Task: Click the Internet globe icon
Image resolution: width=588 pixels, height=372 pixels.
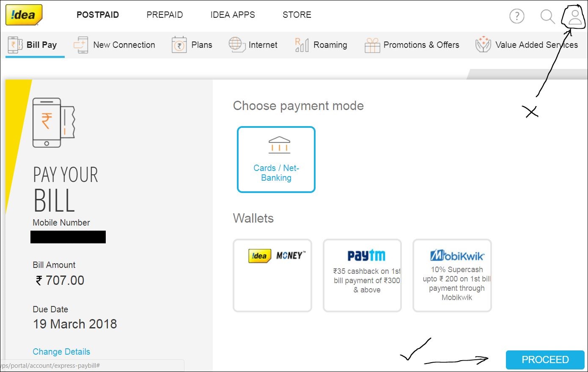Action: click(237, 44)
